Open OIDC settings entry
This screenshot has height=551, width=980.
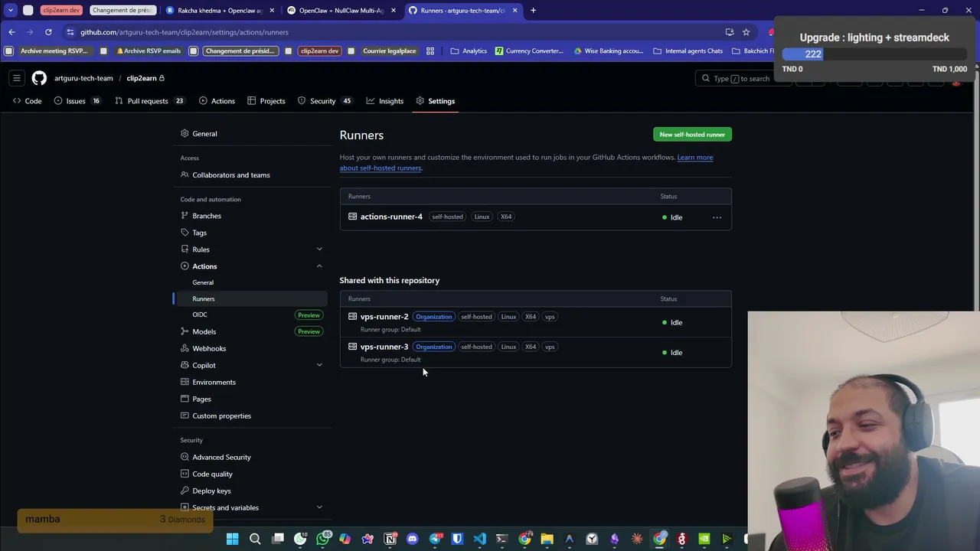(x=200, y=315)
